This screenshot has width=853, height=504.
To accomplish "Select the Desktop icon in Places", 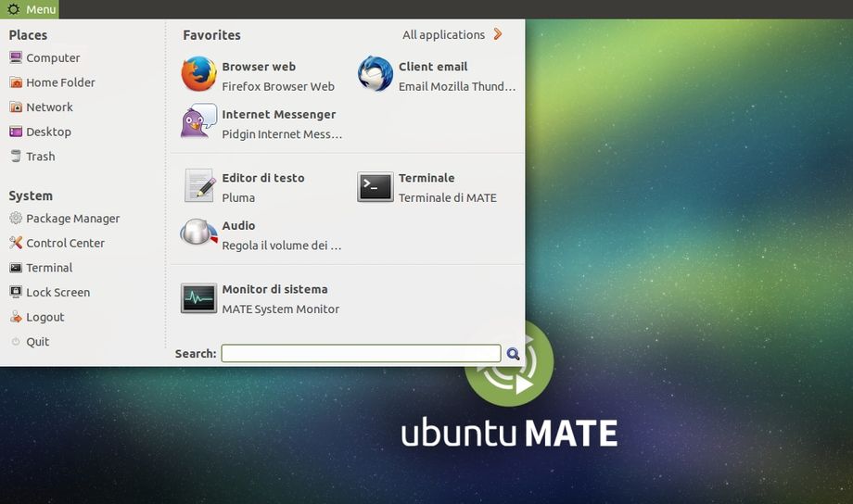I will click(x=16, y=132).
